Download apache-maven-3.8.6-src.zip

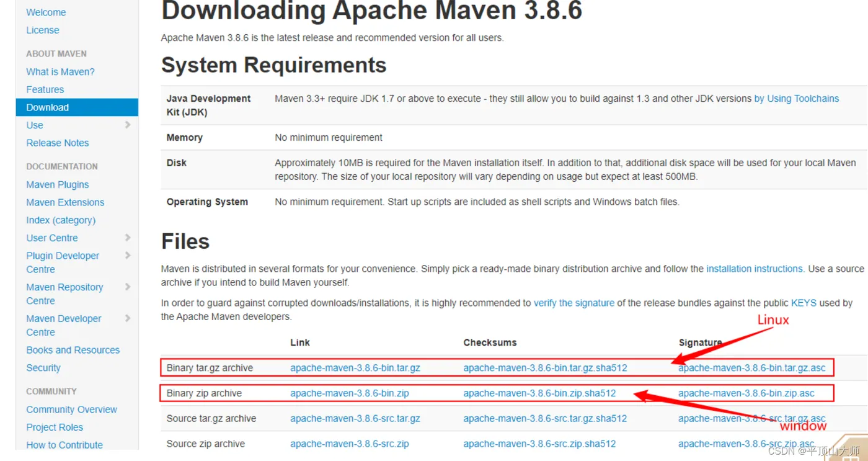pos(350,444)
